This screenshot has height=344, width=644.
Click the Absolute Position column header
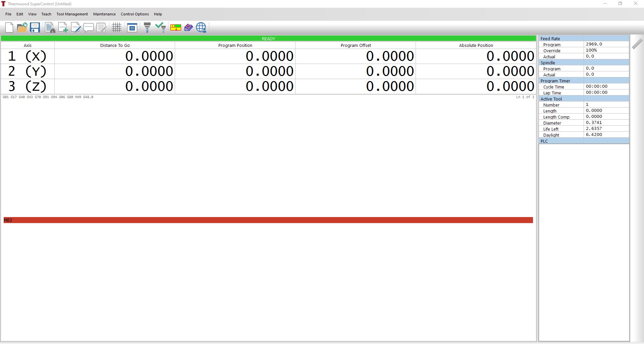pyautogui.click(x=476, y=45)
